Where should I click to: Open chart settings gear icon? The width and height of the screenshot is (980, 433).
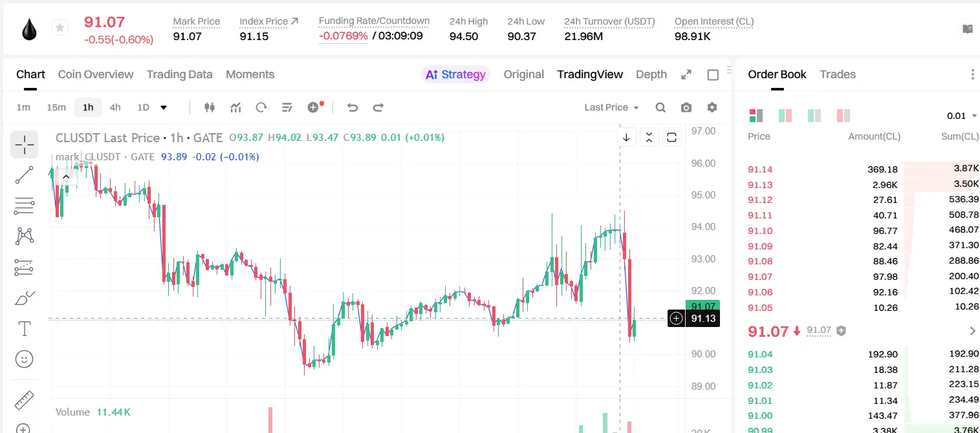tap(712, 107)
